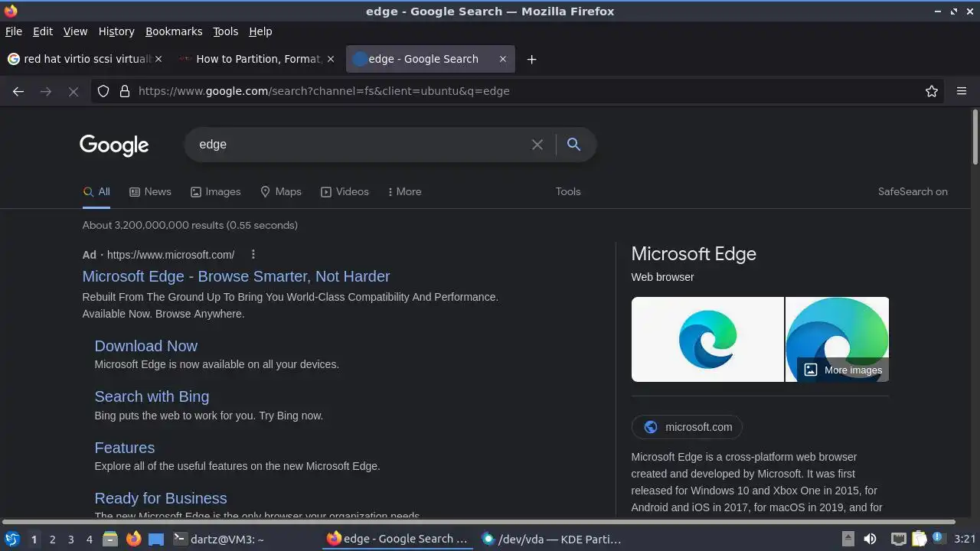Click the globe icon beside microsoft.com
The image size is (980, 551).
(x=651, y=427)
